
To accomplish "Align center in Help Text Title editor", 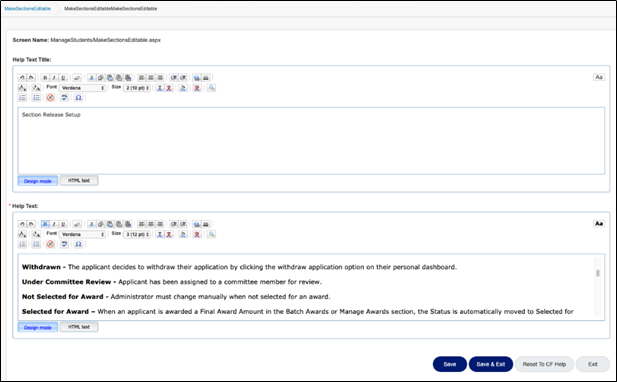I will [151, 78].
